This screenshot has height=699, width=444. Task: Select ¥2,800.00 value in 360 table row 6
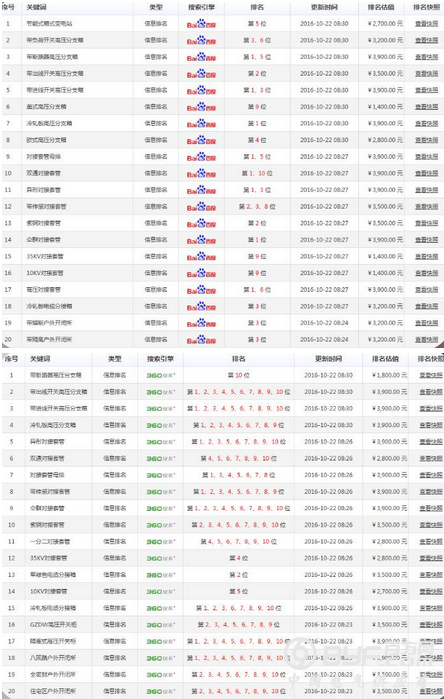coord(390,458)
